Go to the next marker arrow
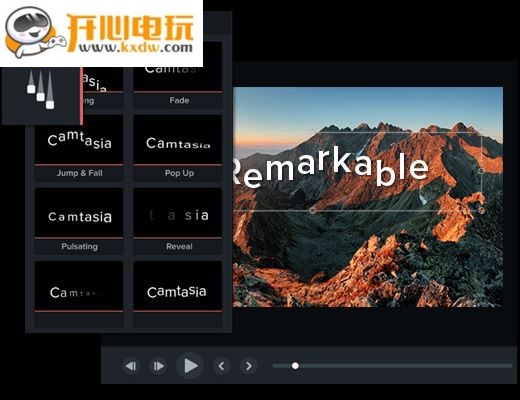 249,366
